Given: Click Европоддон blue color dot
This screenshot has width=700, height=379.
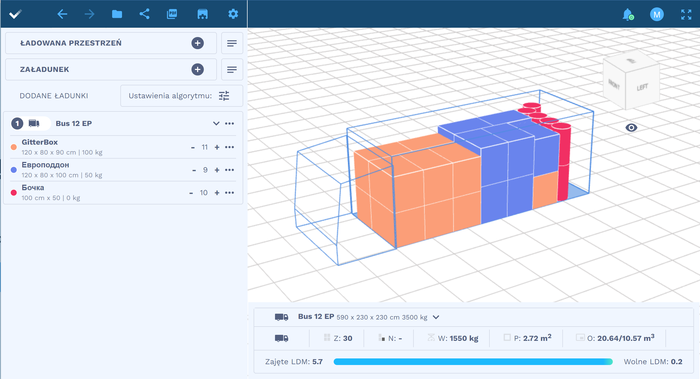Looking at the screenshot, I should pos(14,170).
